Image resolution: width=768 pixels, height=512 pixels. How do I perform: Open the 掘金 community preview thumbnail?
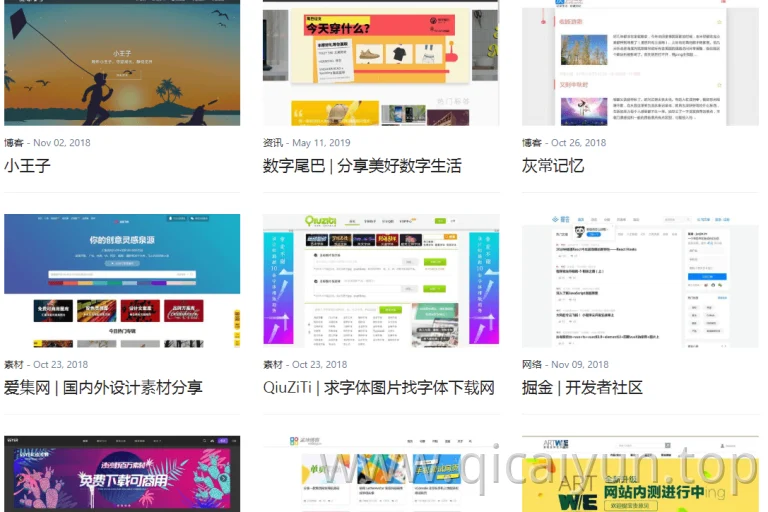(x=640, y=281)
